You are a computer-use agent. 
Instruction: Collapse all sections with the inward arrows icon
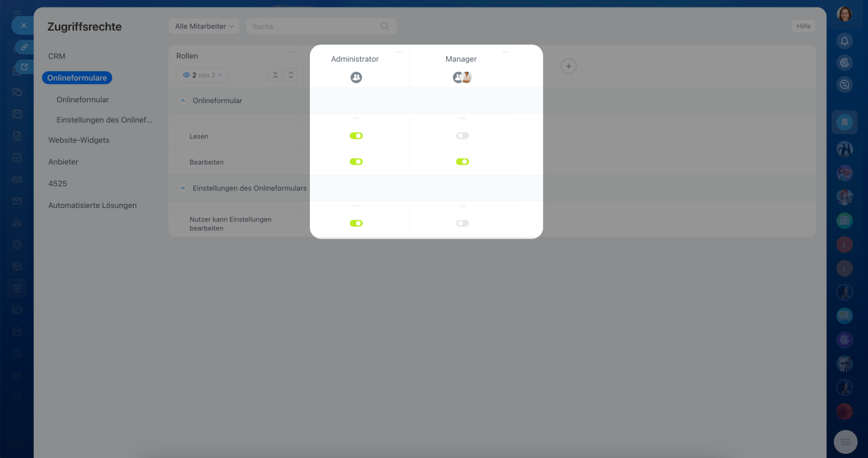click(x=275, y=75)
